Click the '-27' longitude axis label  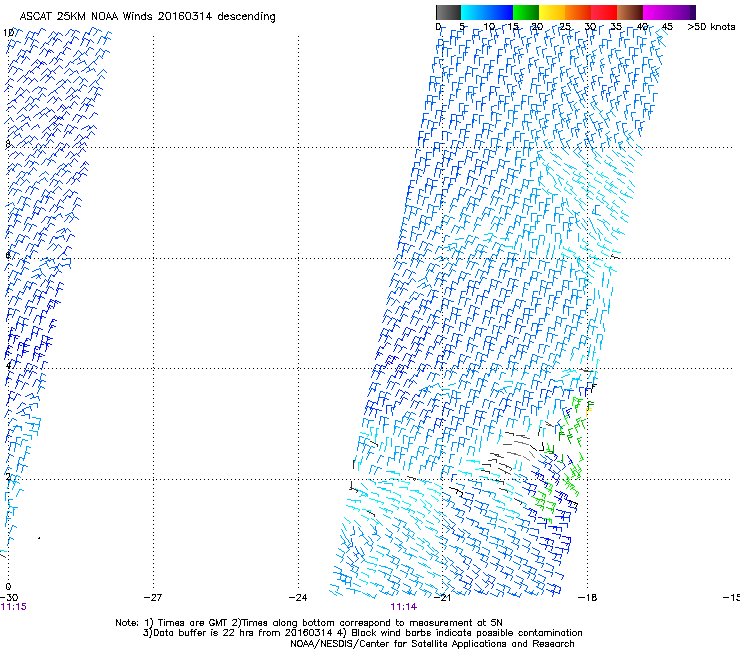pyautogui.click(x=153, y=598)
